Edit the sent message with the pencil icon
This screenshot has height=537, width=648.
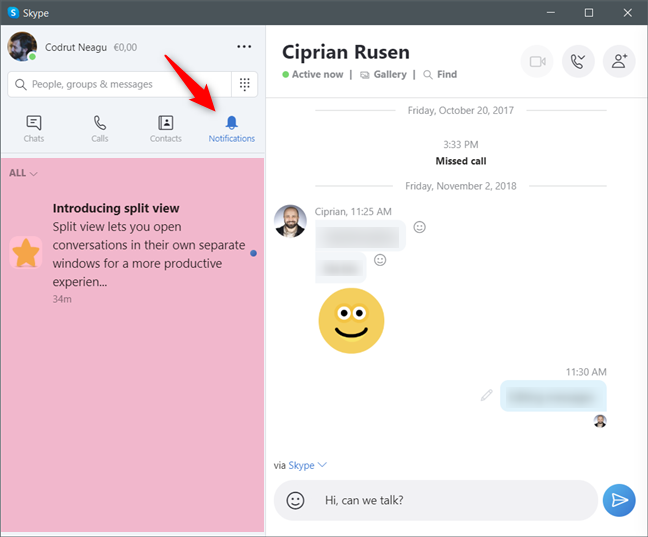point(486,395)
